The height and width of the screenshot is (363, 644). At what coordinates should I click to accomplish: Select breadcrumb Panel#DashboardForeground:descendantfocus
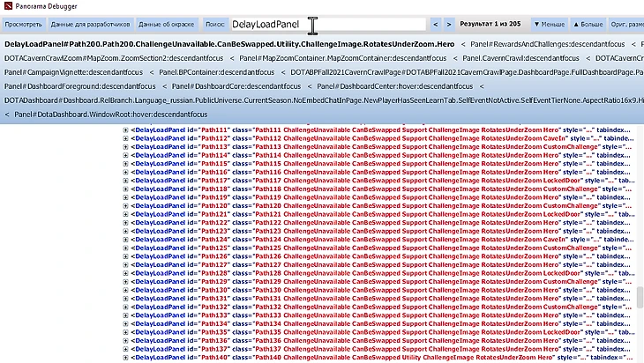point(80,86)
